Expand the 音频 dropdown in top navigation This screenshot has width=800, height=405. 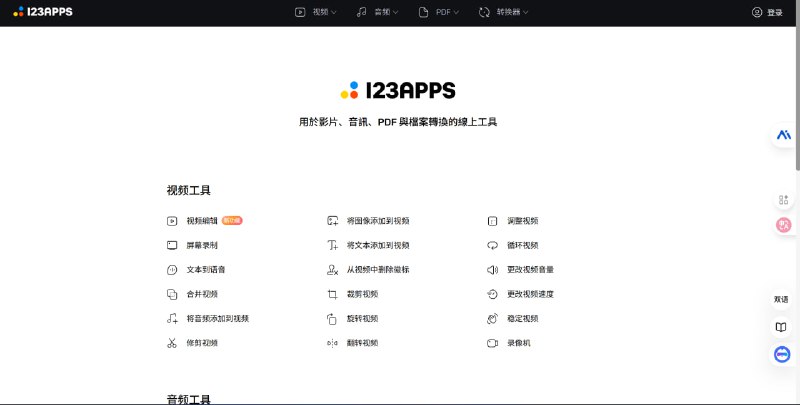point(378,12)
